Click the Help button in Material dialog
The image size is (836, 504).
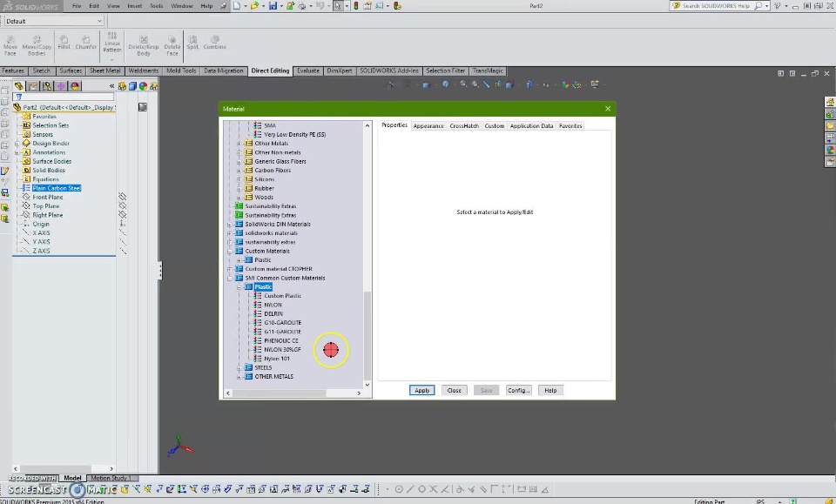pyautogui.click(x=550, y=391)
